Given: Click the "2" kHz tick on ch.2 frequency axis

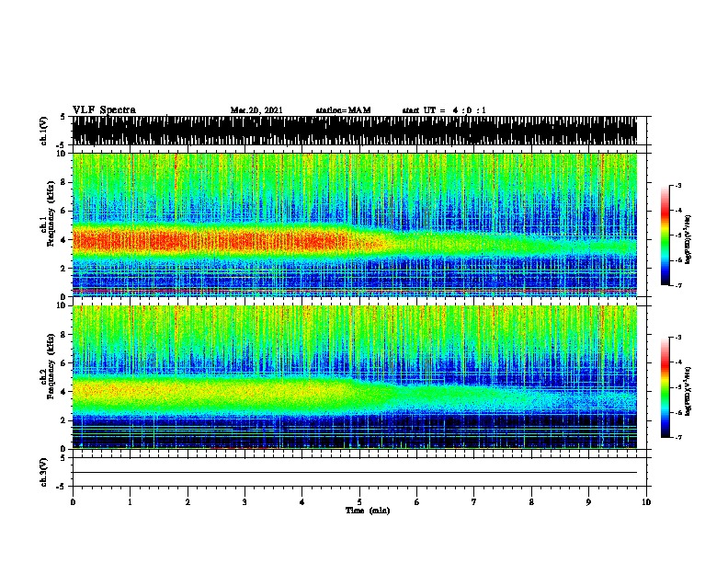Looking at the screenshot, I should tap(63, 420).
